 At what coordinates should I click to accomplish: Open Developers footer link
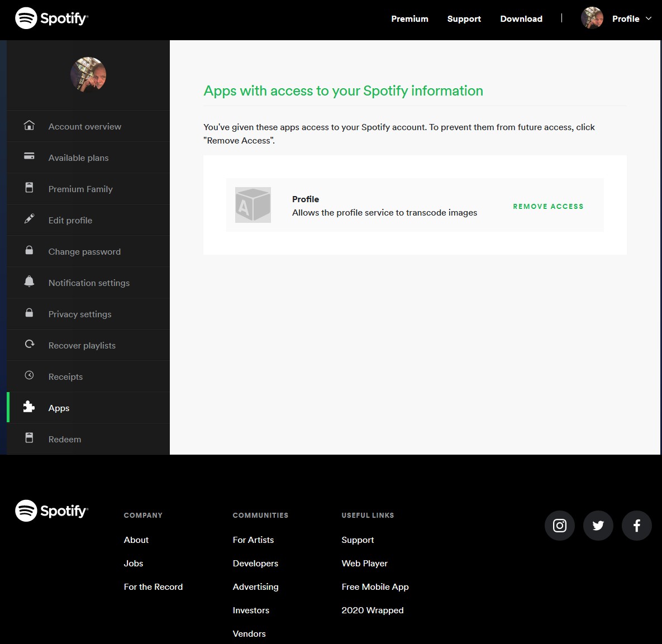click(255, 564)
